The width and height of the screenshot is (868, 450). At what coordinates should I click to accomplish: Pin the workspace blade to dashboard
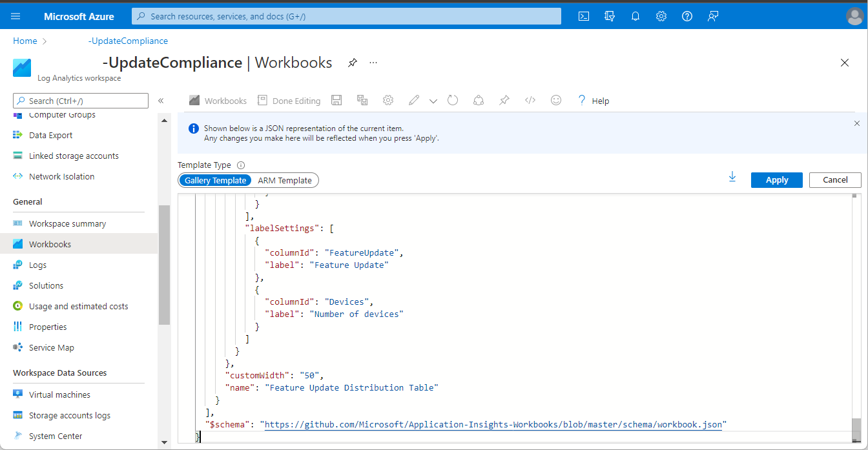(353, 63)
